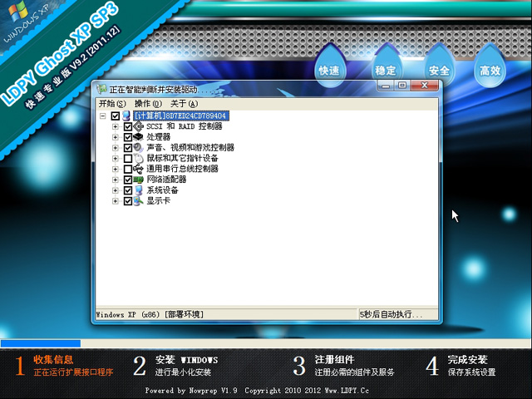Open the 操作(O) menu

point(148,103)
